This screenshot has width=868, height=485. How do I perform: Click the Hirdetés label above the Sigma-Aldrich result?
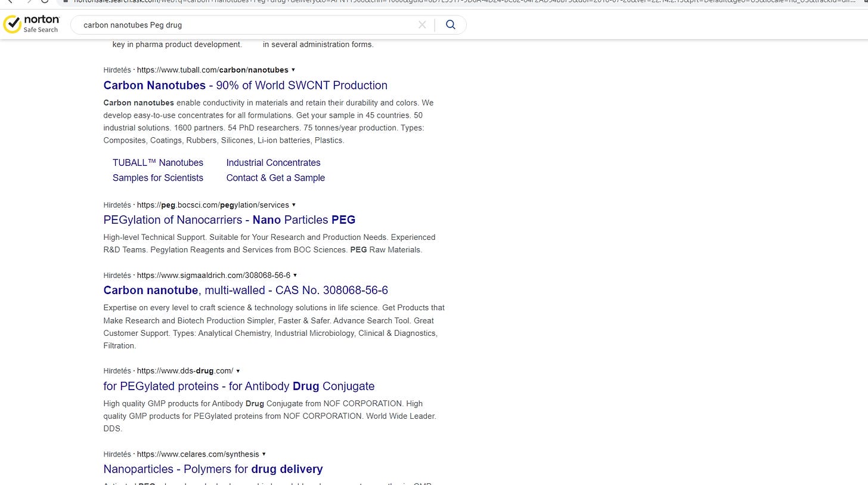point(117,275)
